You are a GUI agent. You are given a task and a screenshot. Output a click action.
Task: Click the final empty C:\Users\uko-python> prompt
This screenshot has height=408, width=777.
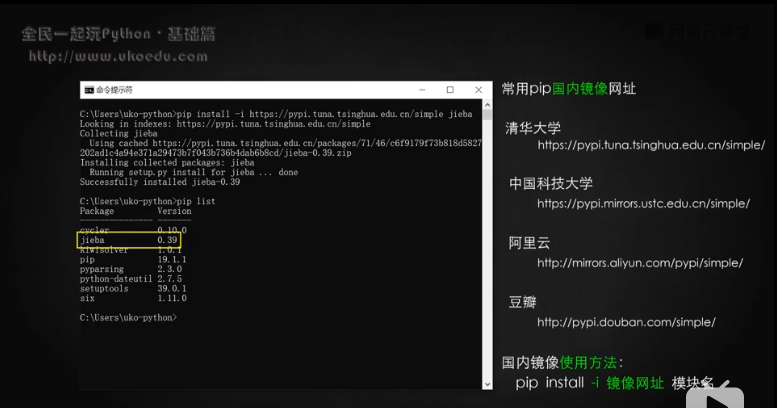pyautogui.click(x=128, y=317)
